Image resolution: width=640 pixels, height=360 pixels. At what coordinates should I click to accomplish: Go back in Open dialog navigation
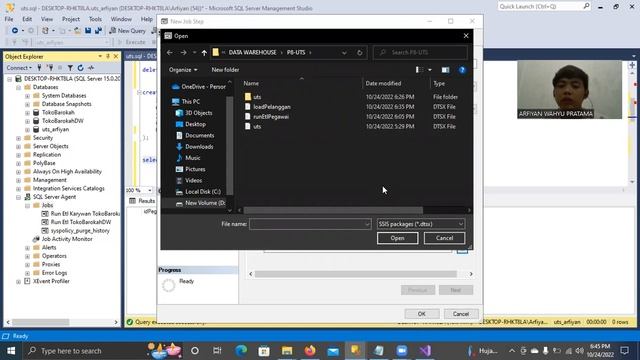pyautogui.click(x=170, y=53)
